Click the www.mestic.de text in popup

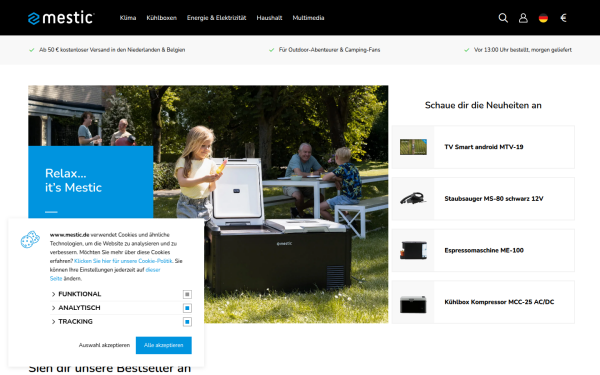pyautogui.click(x=70, y=235)
